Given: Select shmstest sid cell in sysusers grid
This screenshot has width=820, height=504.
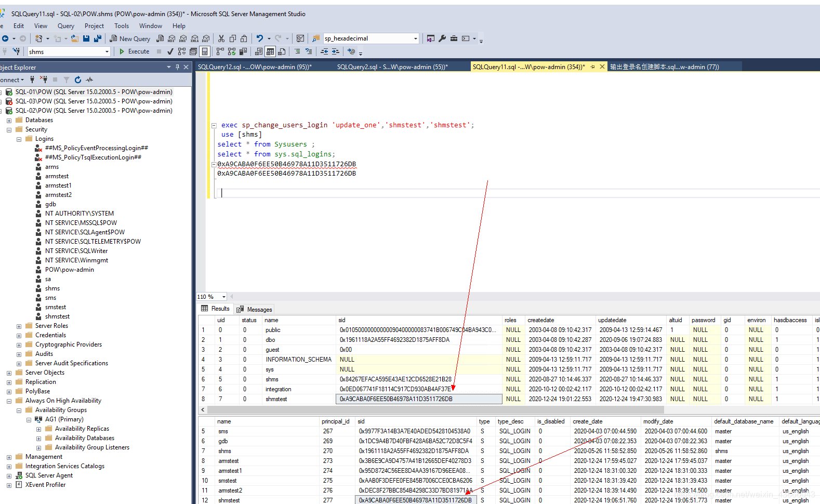Looking at the screenshot, I should [x=419, y=399].
